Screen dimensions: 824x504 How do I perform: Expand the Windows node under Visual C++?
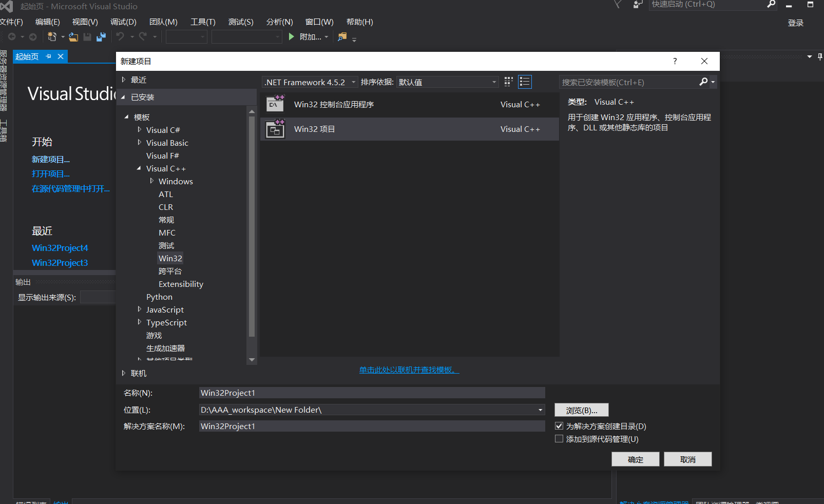coord(151,181)
